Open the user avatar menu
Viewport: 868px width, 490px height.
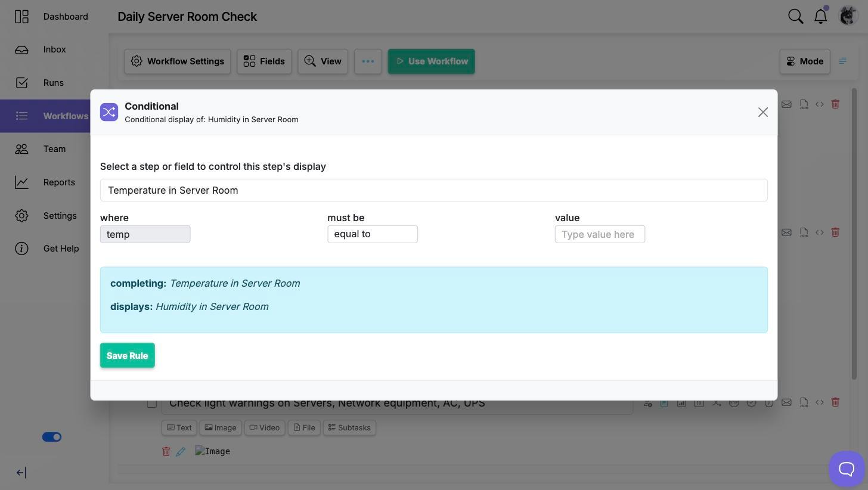coord(848,15)
